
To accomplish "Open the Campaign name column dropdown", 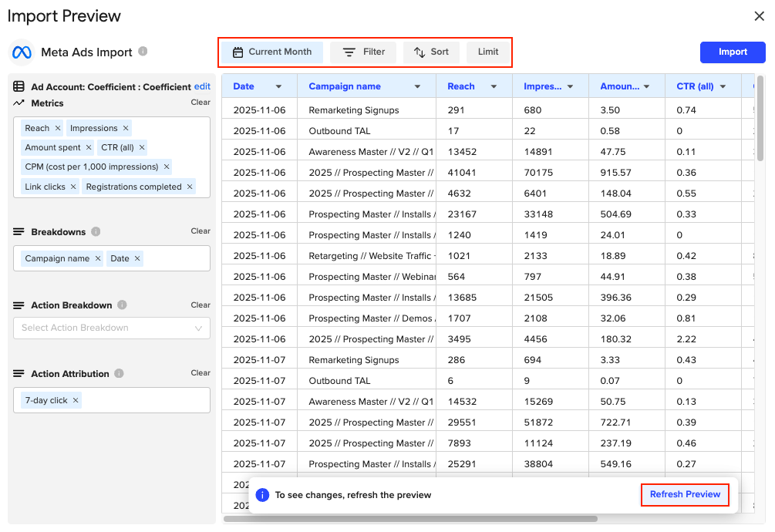I will tap(417, 86).
